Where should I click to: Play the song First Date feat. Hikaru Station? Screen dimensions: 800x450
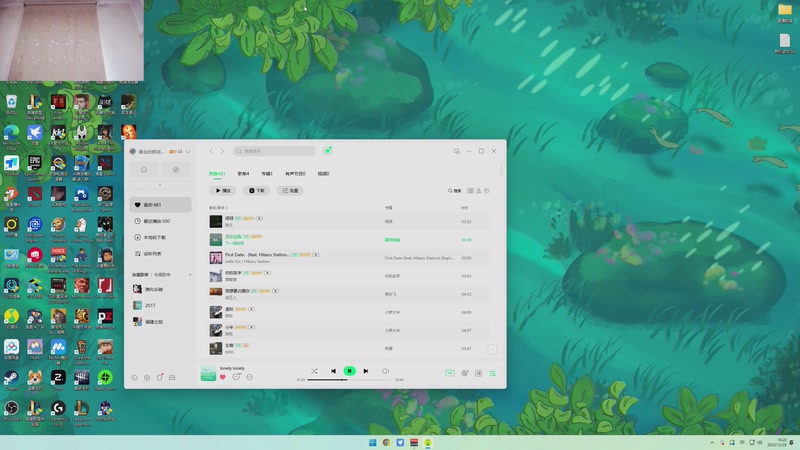click(348, 258)
